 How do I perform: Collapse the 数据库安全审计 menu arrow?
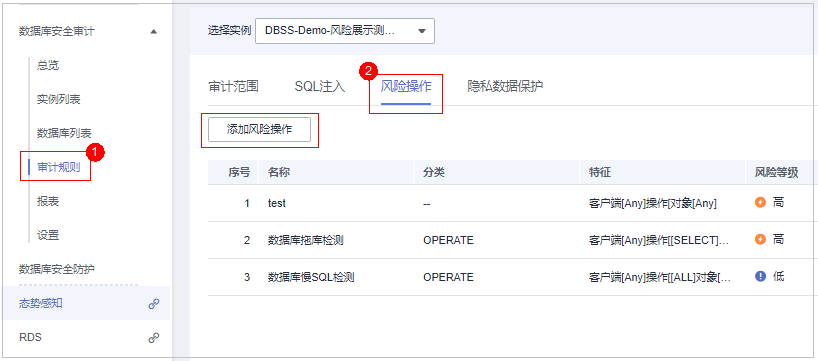pyautogui.click(x=153, y=32)
